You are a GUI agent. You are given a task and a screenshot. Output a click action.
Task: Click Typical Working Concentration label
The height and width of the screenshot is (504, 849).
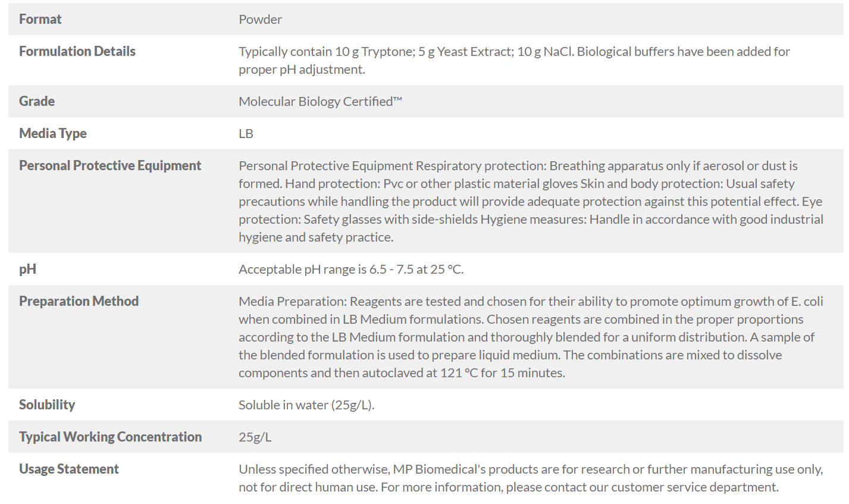[x=110, y=437]
